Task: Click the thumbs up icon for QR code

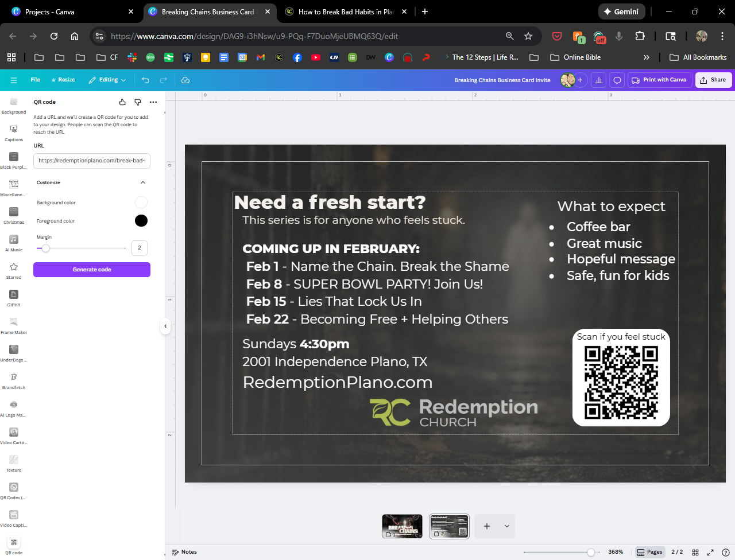Action: [122, 102]
